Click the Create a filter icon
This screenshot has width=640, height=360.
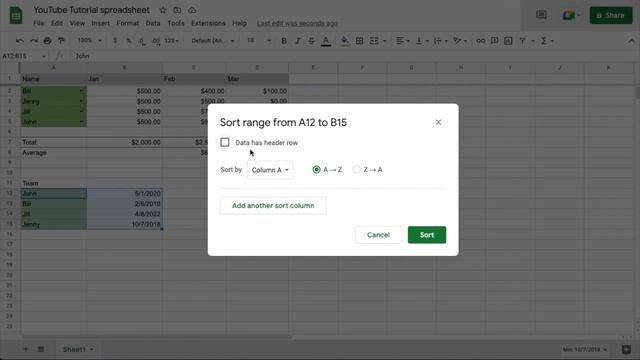[522, 41]
